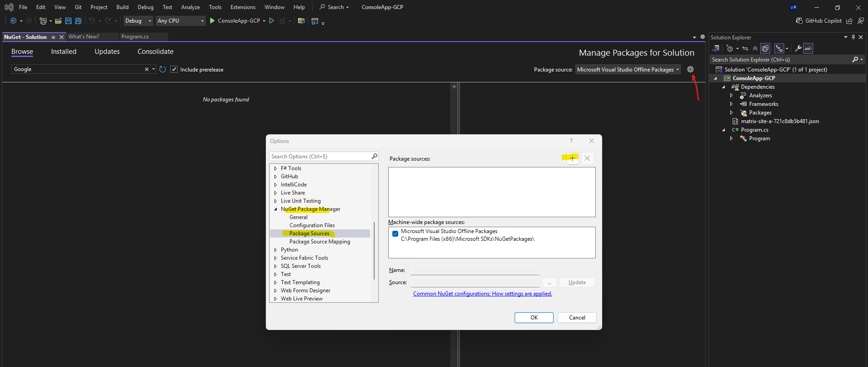Click the Save All toolbar icon
The width and height of the screenshot is (868, 367).
coord(78,21)
